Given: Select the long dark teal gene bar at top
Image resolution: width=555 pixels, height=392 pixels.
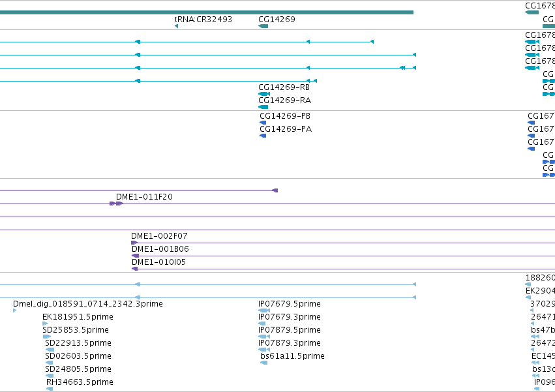Looking at the screenshot, I should [x=207, y=12].
